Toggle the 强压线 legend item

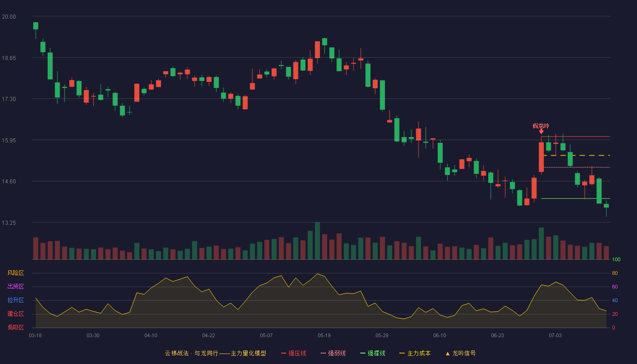click(293, 353)
